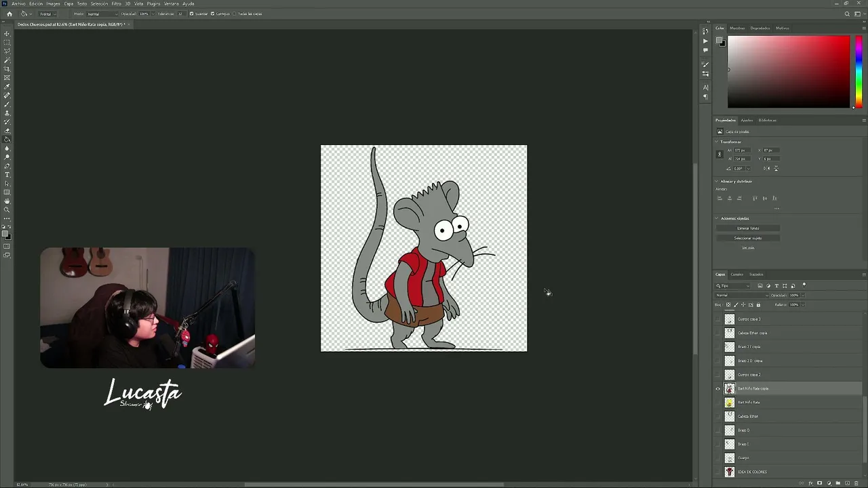The width and height of the screenshot is (868, 488).
Task: Flip horizontally in Transformar section
Action: (x=768, y=168)
